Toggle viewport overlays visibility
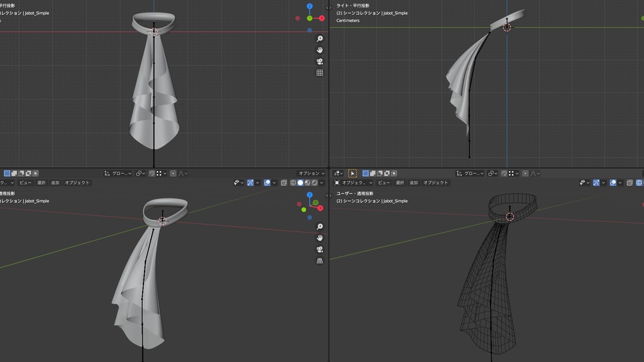644x362 pixels. click(x=267, y=182)
